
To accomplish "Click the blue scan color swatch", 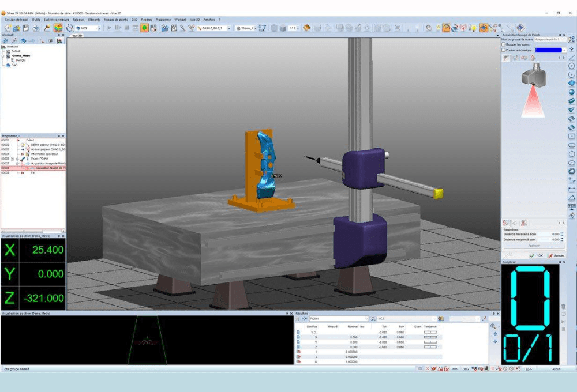I will tap(548, 50).
